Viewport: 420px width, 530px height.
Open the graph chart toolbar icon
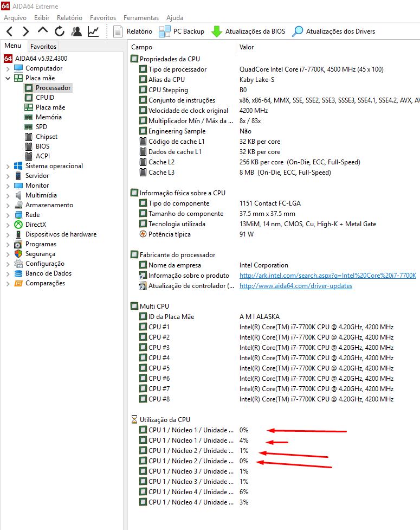coord(93,31)
